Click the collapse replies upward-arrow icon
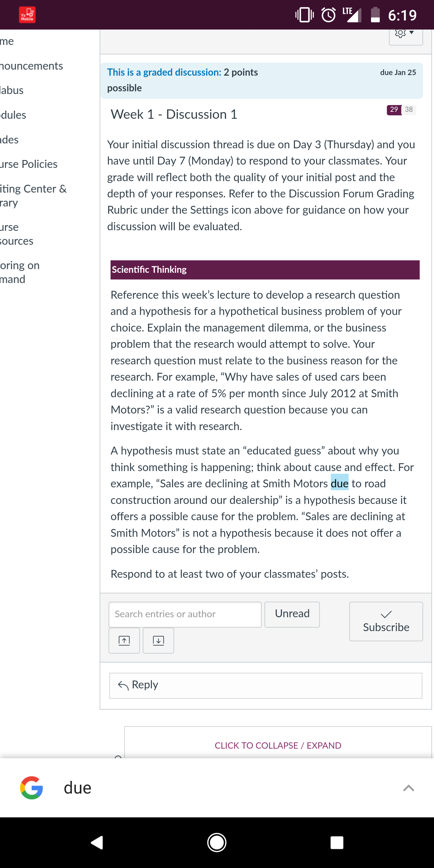Viewport: 434px width, 868px height. pos(124,640)
